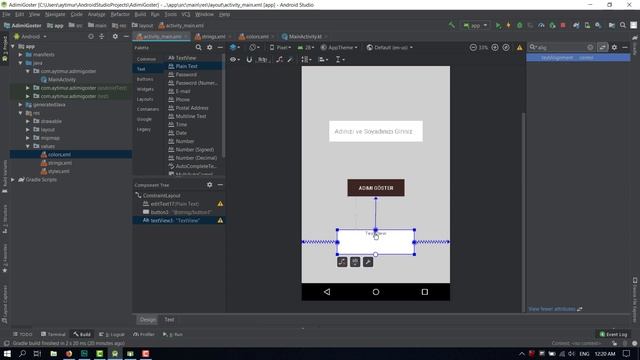Click ADIMI GÖSTER button in preview
Image resolution: width=640 pixels, height=360 pixels.
(376, 188)
